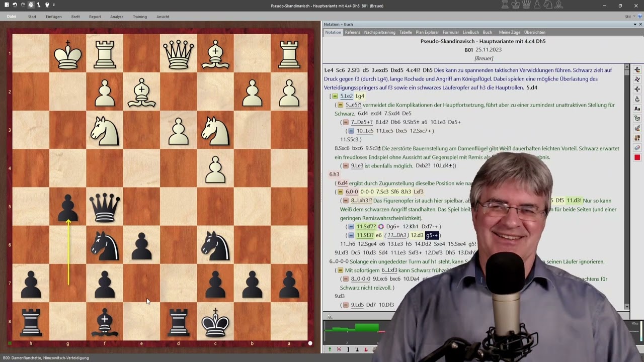Screen dimensions: 644x362
Task: Collapse the 5.Le2 Lg4 variation
Action: pyautogui.click(x=335, y=96)
